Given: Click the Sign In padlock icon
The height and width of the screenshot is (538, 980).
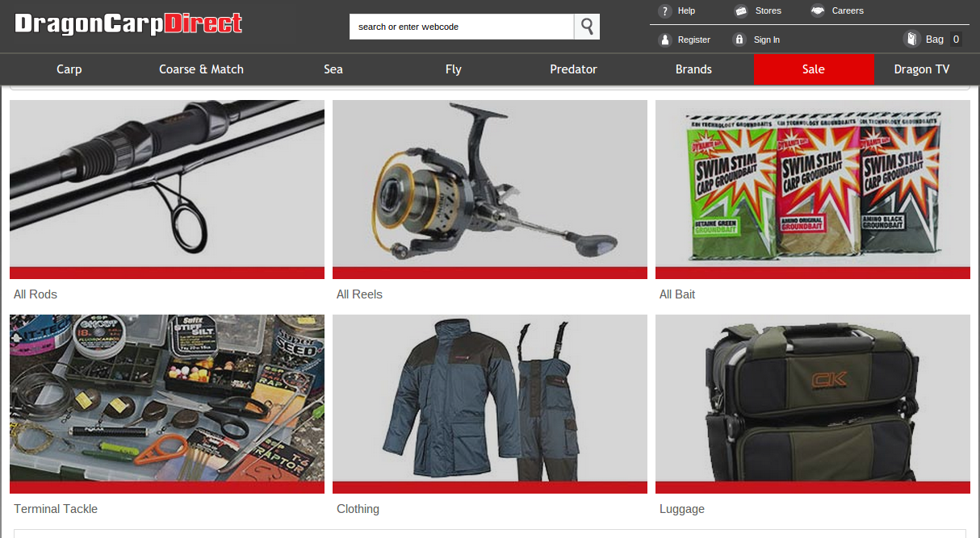Looking at the screenshot, I should click(x=739, y=40).
